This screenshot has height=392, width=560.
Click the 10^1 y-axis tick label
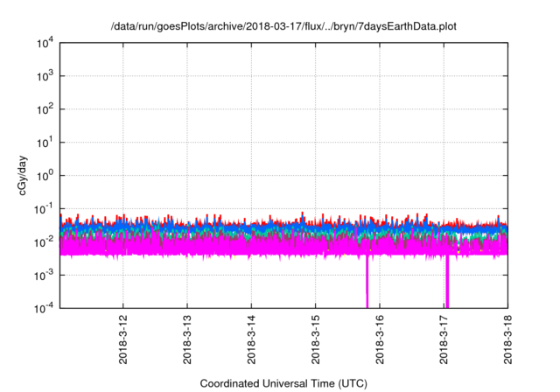click(x=45, y=143)
